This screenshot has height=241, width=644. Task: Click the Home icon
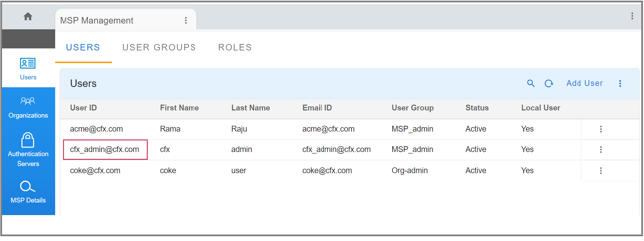coord(28,16)
